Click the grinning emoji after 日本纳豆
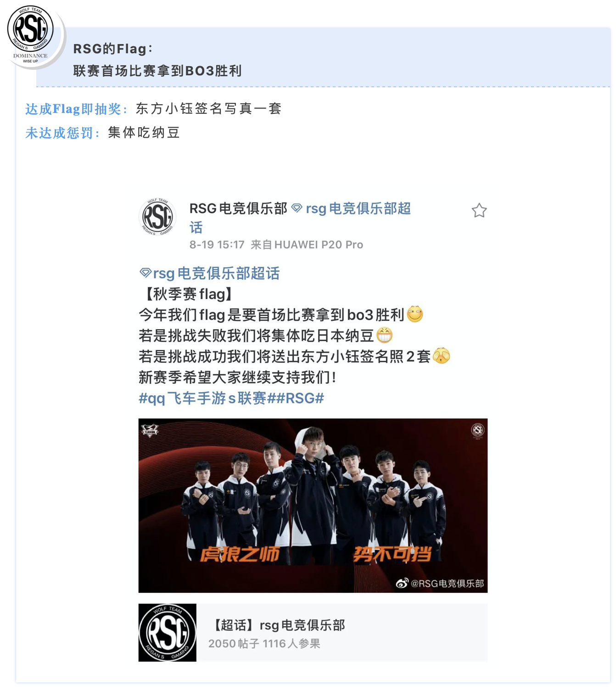The image size is (616, 687). pyautogui.click(x=385, y=335)
